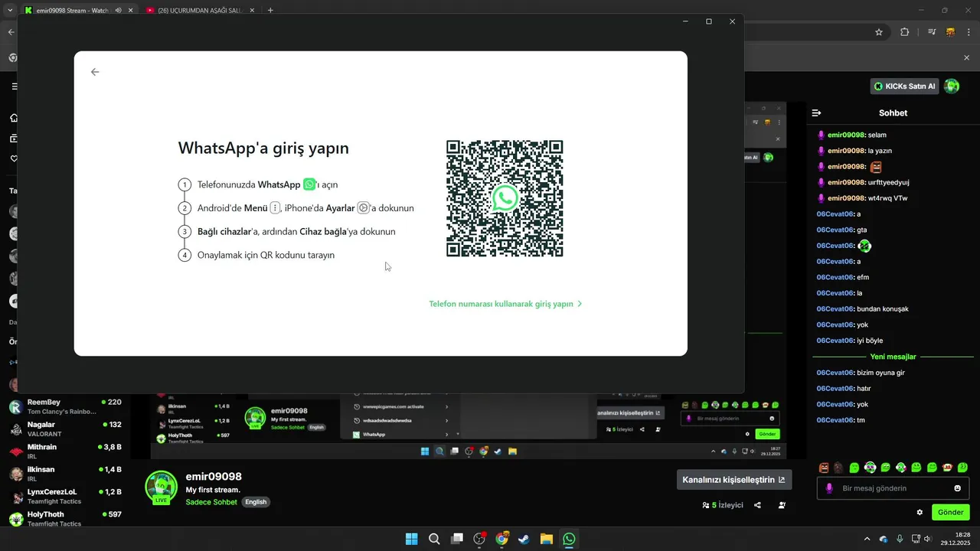
Task: Open Mithrain IRL channel in sidebar
Action: 65,452
